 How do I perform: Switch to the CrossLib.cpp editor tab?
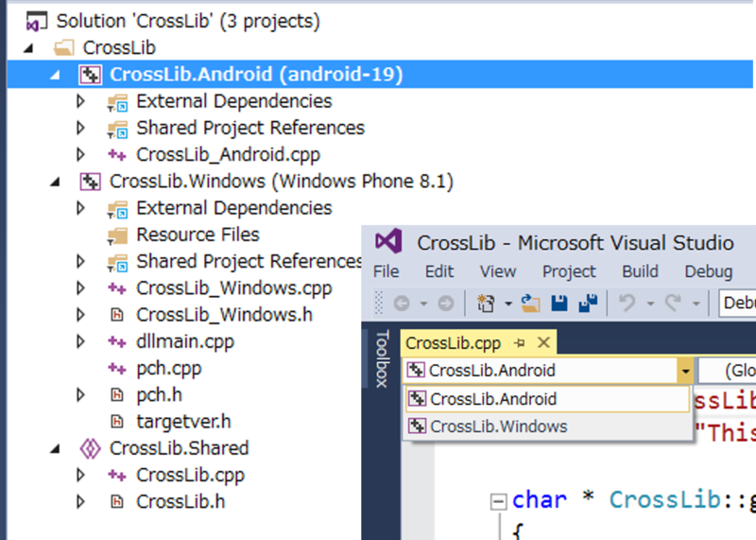point(453,343)
